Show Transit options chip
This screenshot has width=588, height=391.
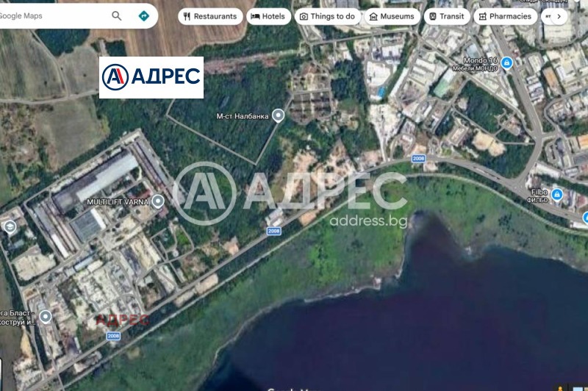(447, 16)
